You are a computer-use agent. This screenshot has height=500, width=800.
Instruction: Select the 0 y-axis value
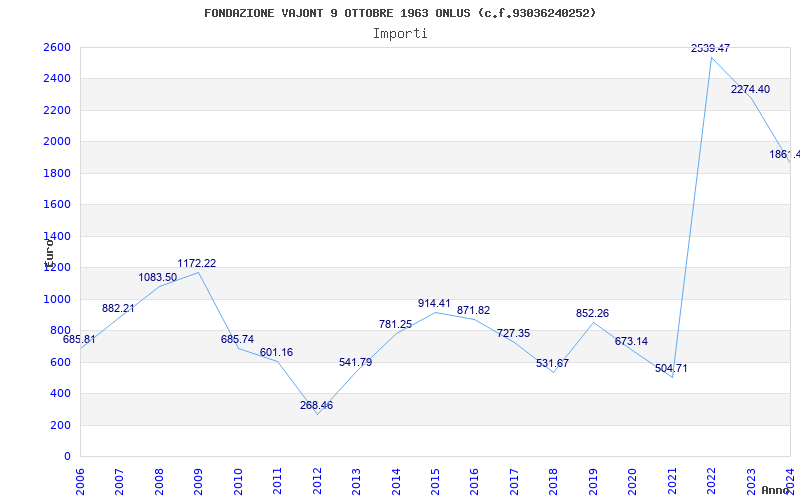point(67,457)
